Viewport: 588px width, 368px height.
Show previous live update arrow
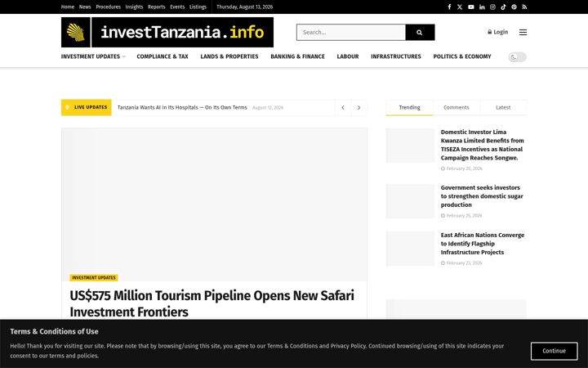[343, 107]
